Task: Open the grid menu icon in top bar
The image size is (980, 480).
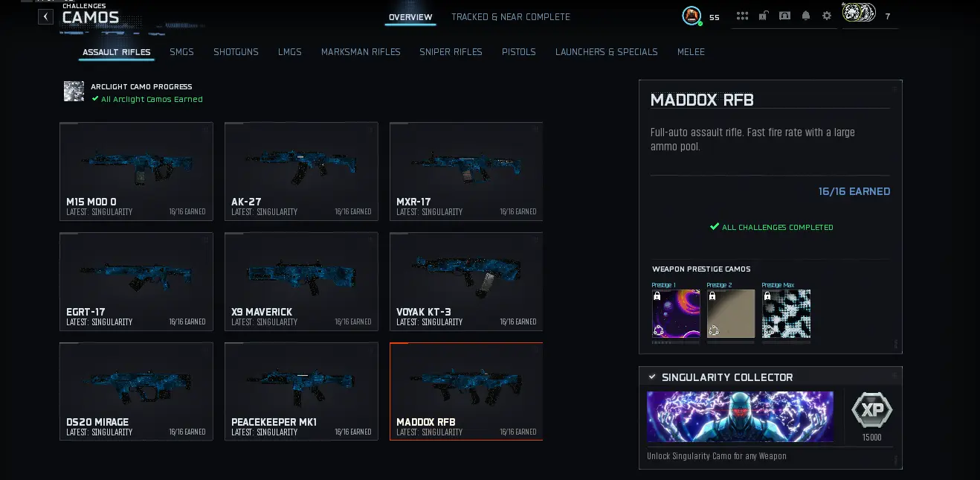Action: 742,16
